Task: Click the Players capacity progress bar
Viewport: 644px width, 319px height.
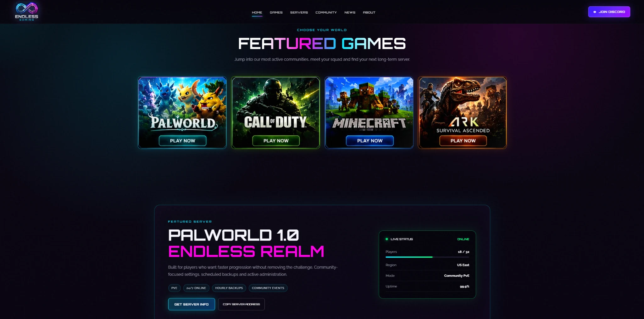Action: pos(427,257)
